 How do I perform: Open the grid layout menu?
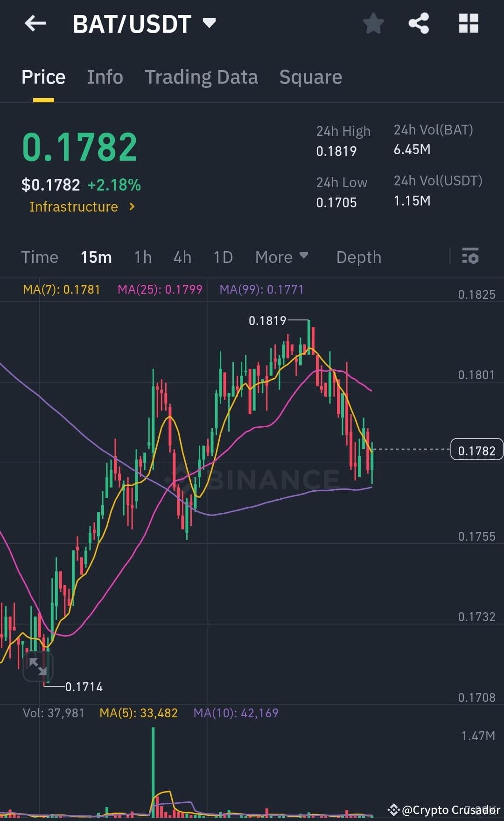[x=469, y=23]
